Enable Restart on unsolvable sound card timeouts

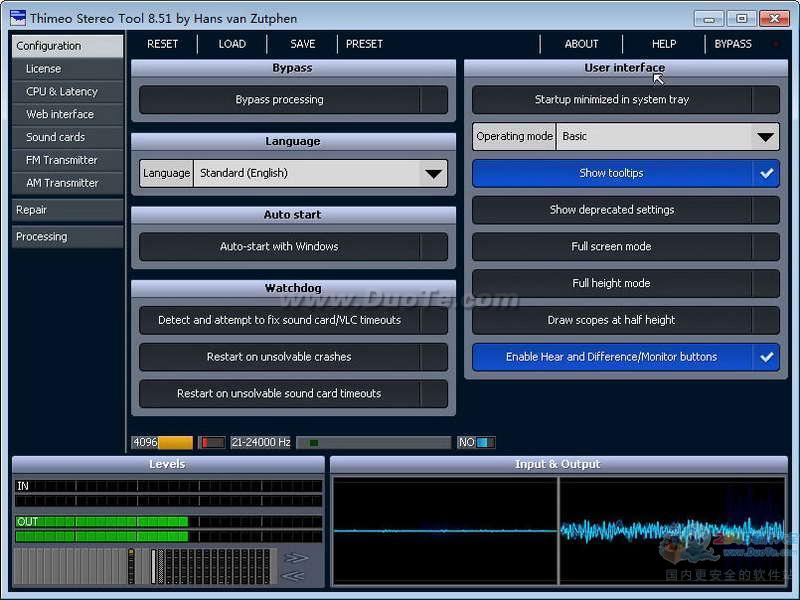[x=293, y=393]
